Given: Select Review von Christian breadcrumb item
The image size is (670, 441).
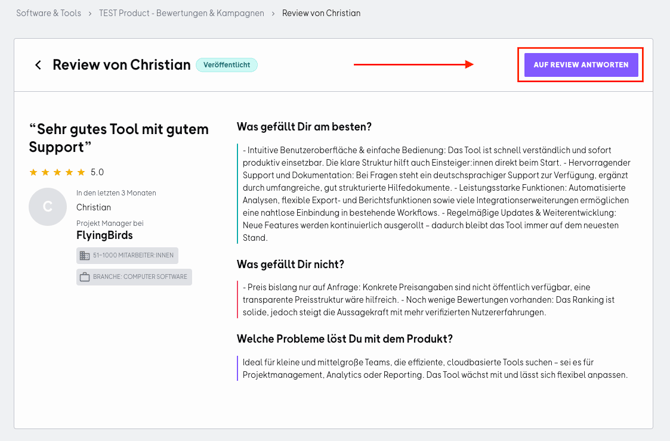Looking at the screenshot, I should pyautogui.click(x=321, y=14).
